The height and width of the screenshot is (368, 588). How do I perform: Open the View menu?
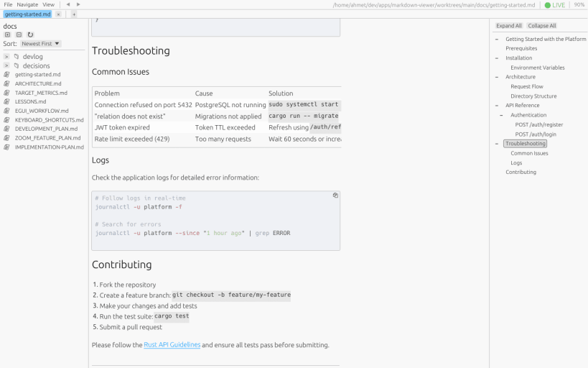click(x=48, y=4)
